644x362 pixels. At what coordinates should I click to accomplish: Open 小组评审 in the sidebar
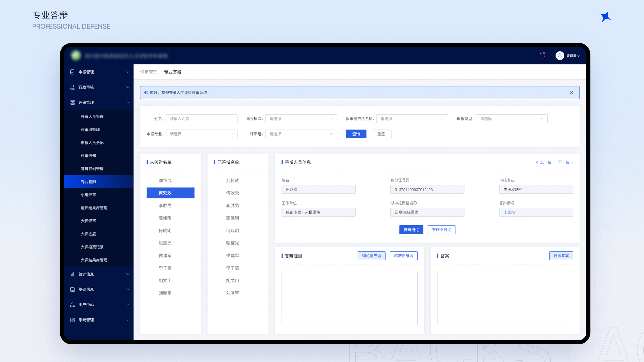(88, 195)
